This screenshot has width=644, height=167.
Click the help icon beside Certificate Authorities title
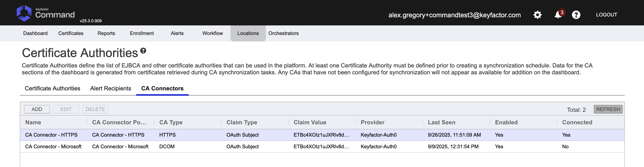pyautogui.click(x=143, y=51)
